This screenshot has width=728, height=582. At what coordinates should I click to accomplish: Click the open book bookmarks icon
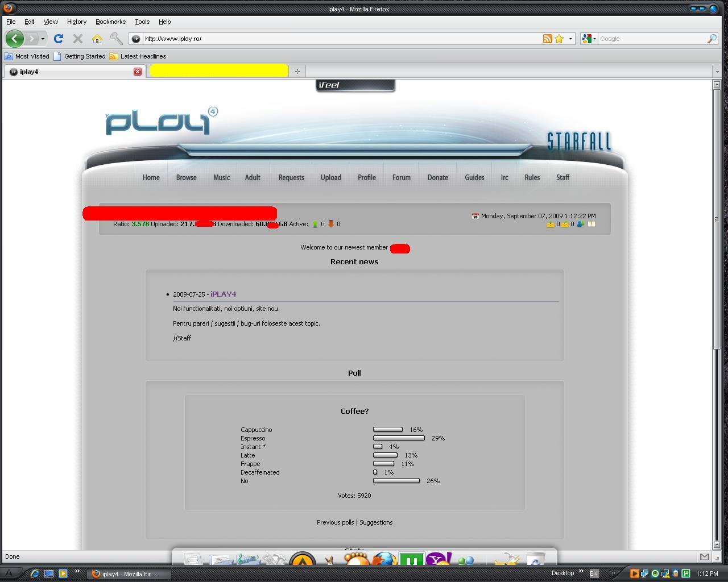click(591, 225)
